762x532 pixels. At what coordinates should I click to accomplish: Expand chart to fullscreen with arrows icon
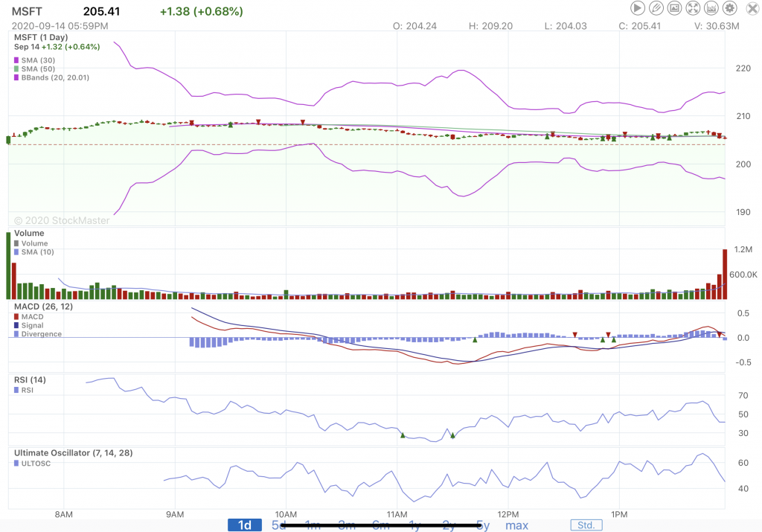click(x=693, y=8)
